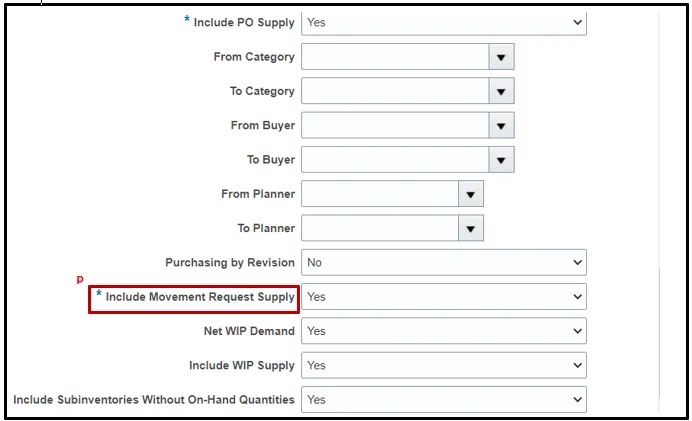692x421 pixels.
Task: Expand the Net WIP Demand dropdown
Action: pos(444,331)
